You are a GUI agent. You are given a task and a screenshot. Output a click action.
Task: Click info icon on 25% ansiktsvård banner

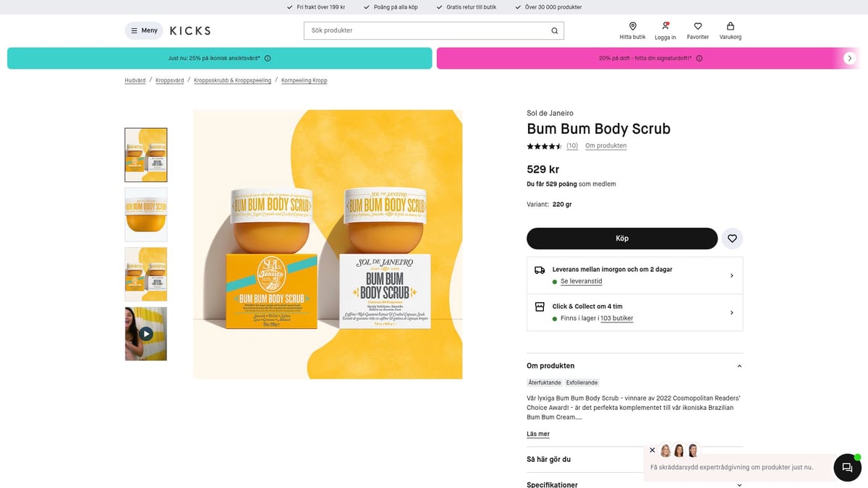point(268,58)
